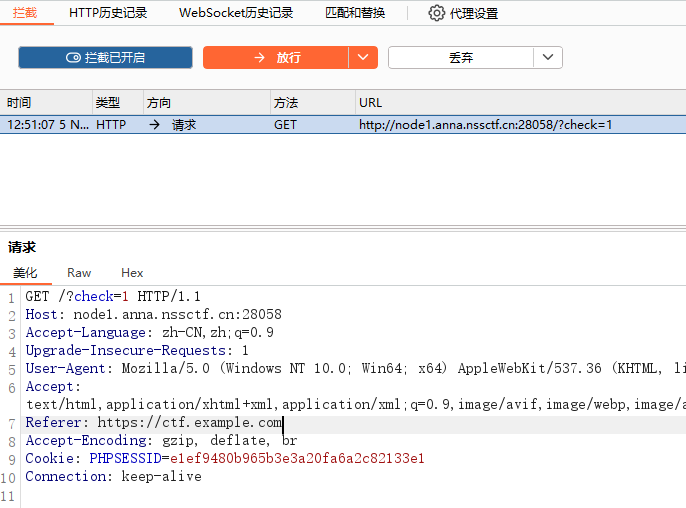Image resolution: width=686 pixels, height=508 pixels.
Task: Click the HTTP type cell
Action: [x=111, y=125]
